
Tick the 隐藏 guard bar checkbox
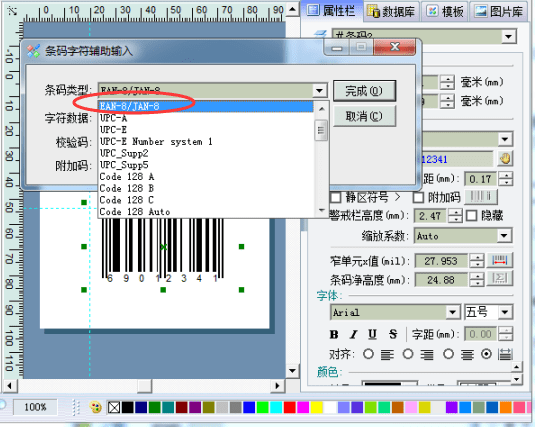click(472, 216)
